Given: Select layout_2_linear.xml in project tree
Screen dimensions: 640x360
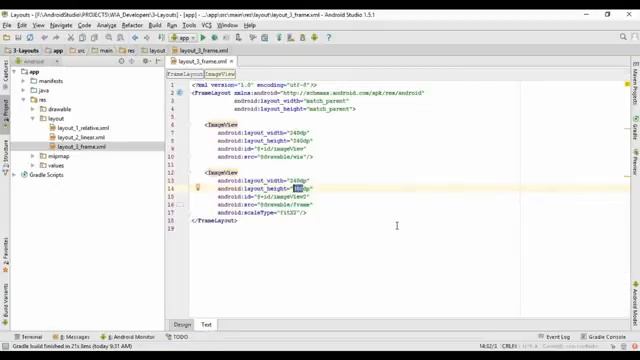Looking at the screenshot, I should coord(81,137).
